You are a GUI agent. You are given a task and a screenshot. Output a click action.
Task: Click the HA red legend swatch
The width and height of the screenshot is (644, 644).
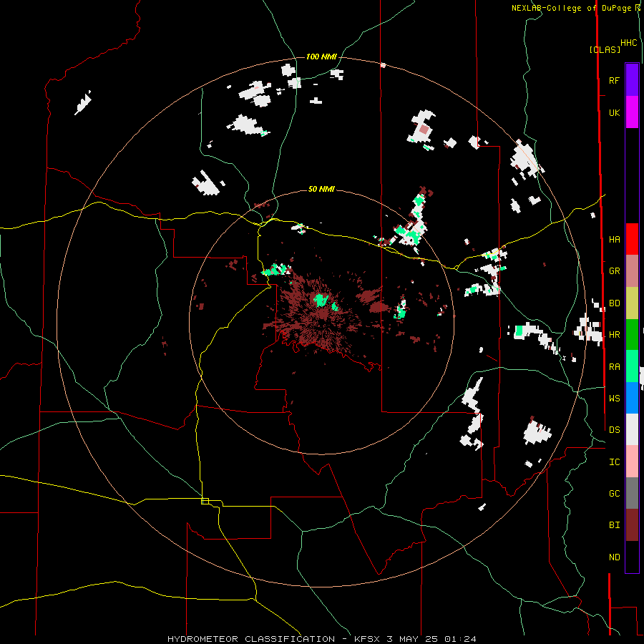pyautogui.click(x=632, y=239)
